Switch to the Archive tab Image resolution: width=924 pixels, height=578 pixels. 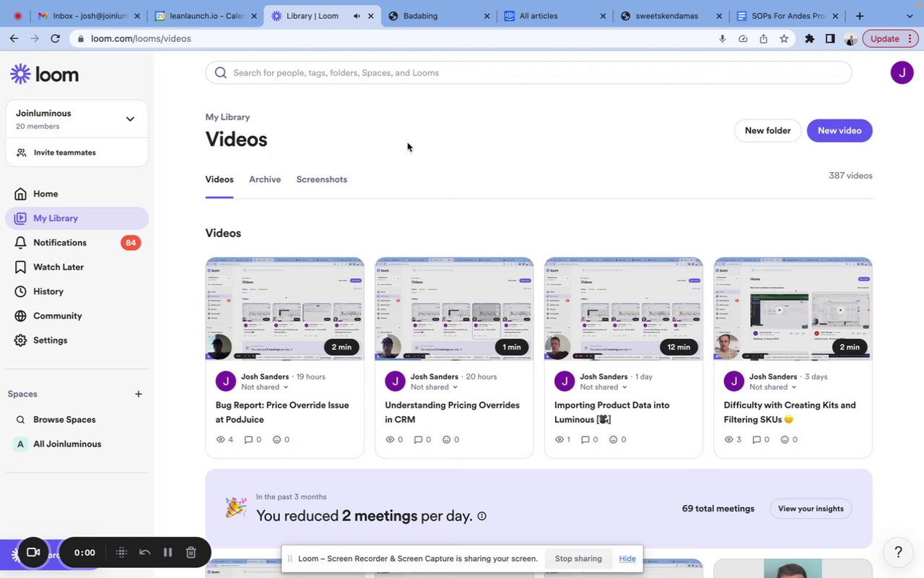(265, 179)
